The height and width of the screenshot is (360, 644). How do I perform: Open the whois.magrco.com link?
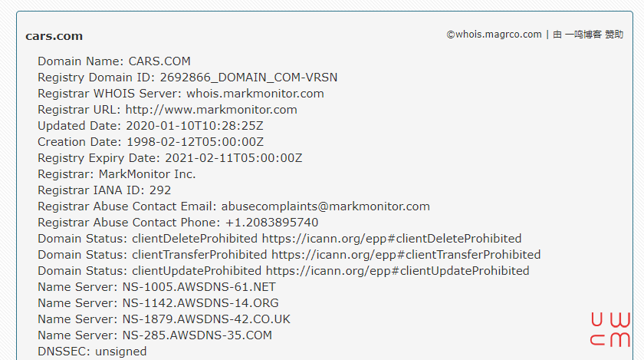[x=494, y=35]
